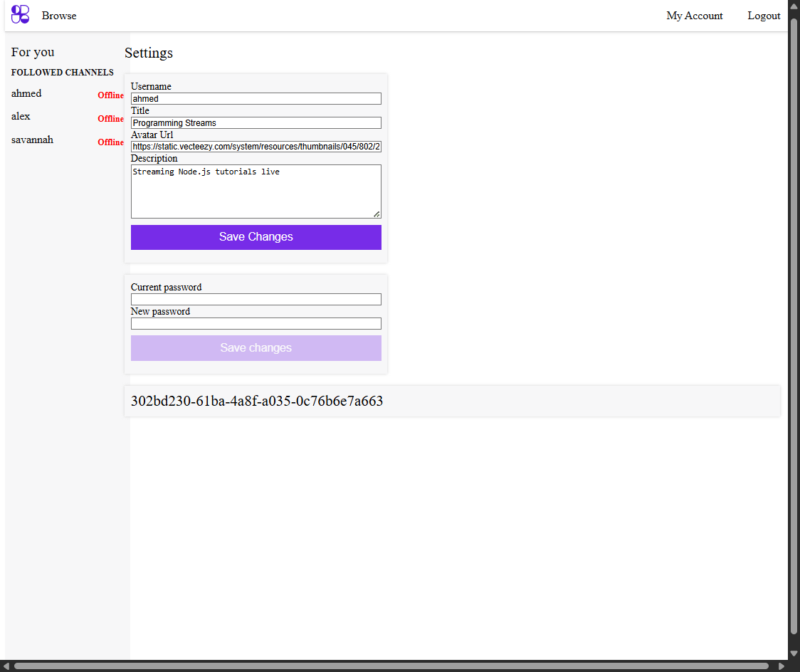Click the disabled Save changes password button

pos(256,347)
